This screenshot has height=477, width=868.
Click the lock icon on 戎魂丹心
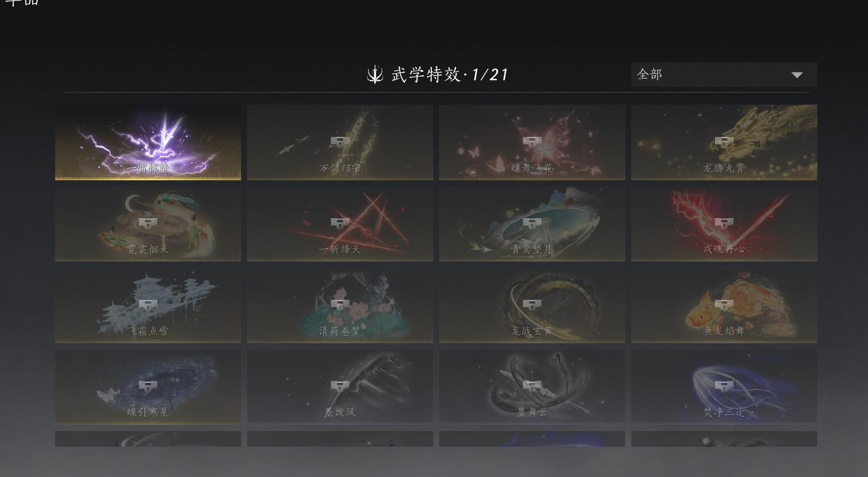724,223
